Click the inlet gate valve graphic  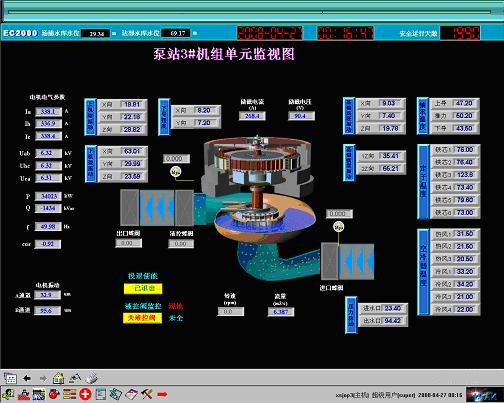(347, 261)
